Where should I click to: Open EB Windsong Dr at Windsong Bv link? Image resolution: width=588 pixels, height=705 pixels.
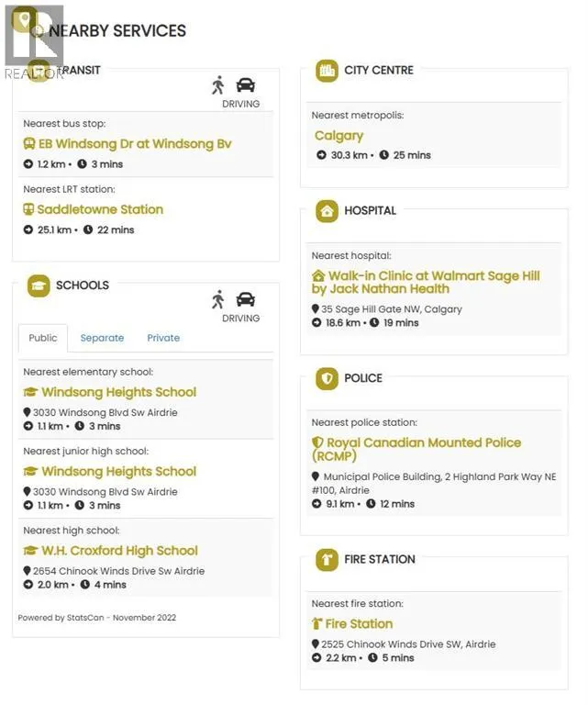click(x=134, y=144)
